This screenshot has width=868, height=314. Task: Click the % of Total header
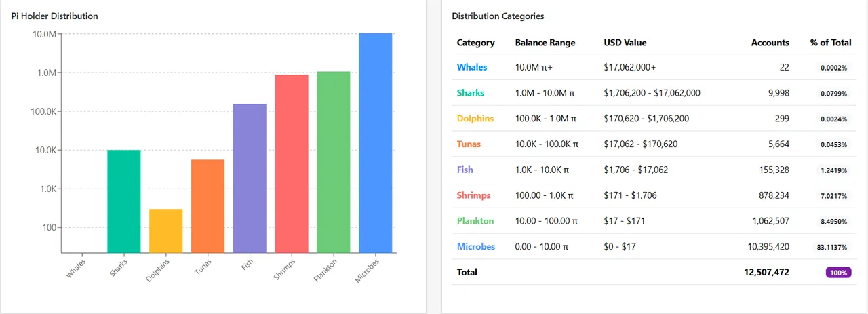pos(830,43)
